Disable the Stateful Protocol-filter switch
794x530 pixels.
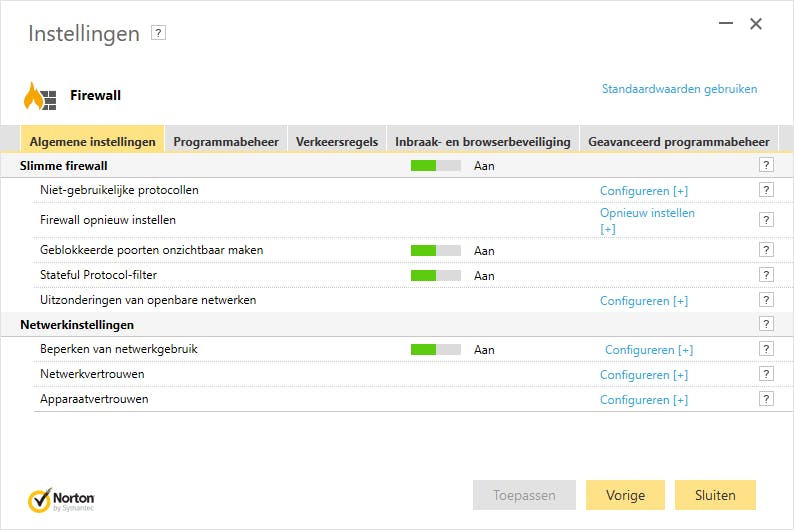coord(436,275)
